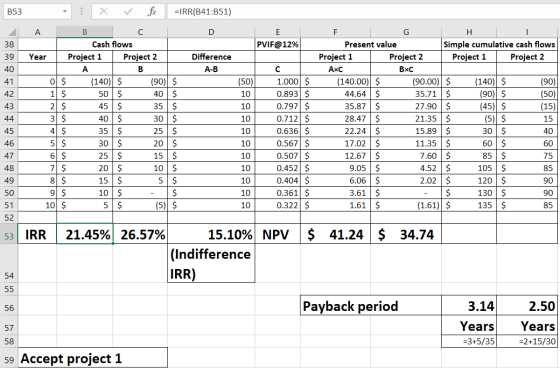Viewport: 560px width, 368px height.
Task: Click the 'IRR' label cell
Action: (x=37, y=234)
